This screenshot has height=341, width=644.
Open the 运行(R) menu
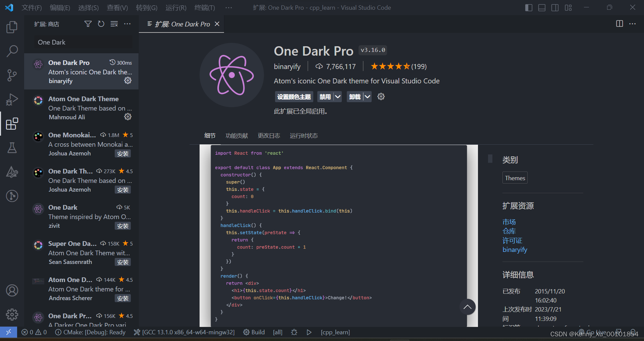[176, 7]
